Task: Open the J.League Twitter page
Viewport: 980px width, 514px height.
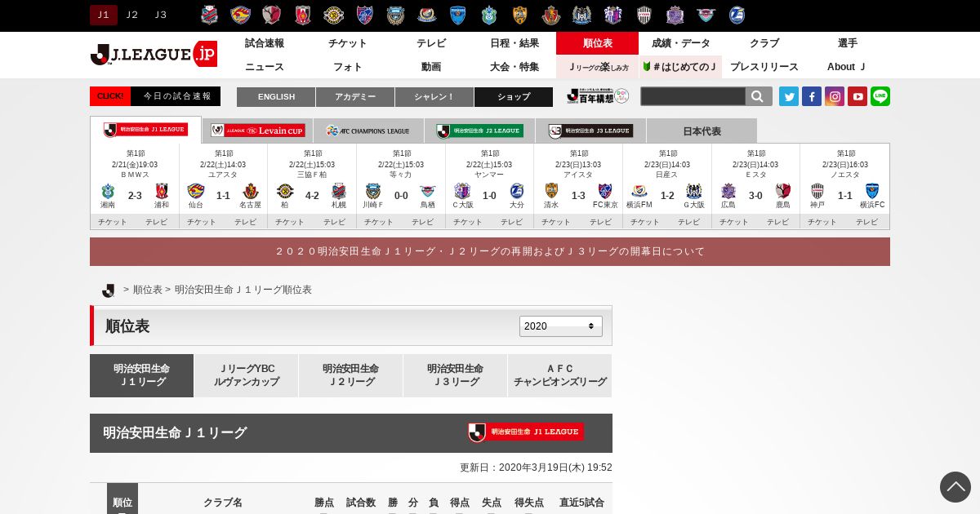Action: [x=789, y=96]
